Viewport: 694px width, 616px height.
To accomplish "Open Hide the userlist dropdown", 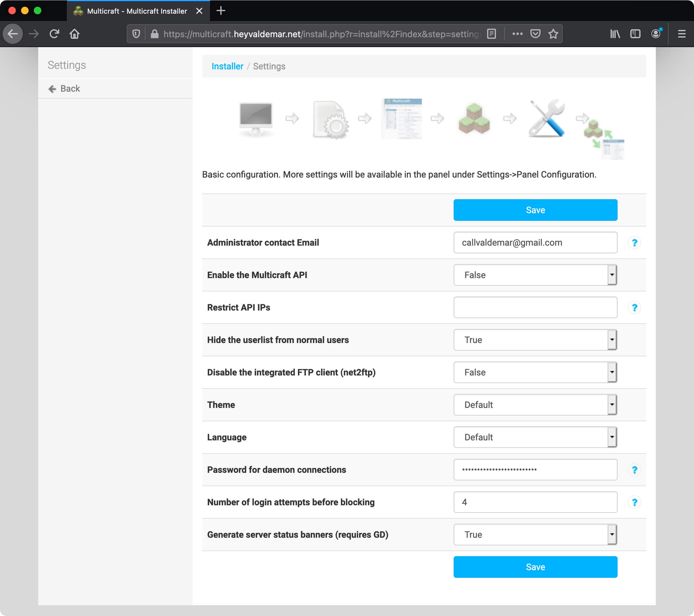I will coord(535,340).
